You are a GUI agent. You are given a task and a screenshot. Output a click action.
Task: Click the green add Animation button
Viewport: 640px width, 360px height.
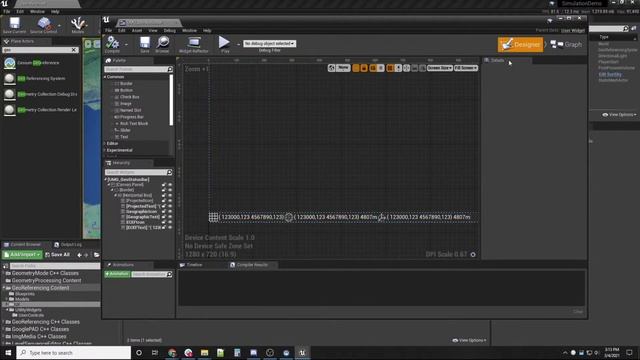pyautogui.click(x=117, y=274)
